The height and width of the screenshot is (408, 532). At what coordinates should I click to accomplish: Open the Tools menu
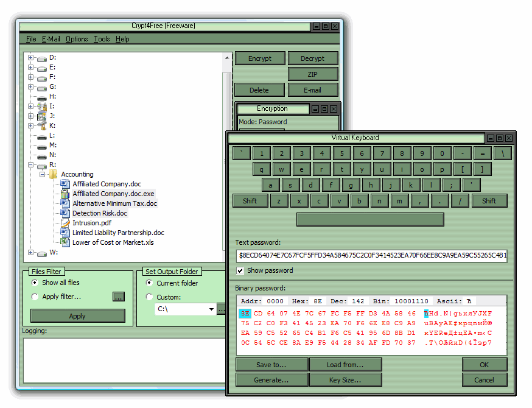coord(102,39)
